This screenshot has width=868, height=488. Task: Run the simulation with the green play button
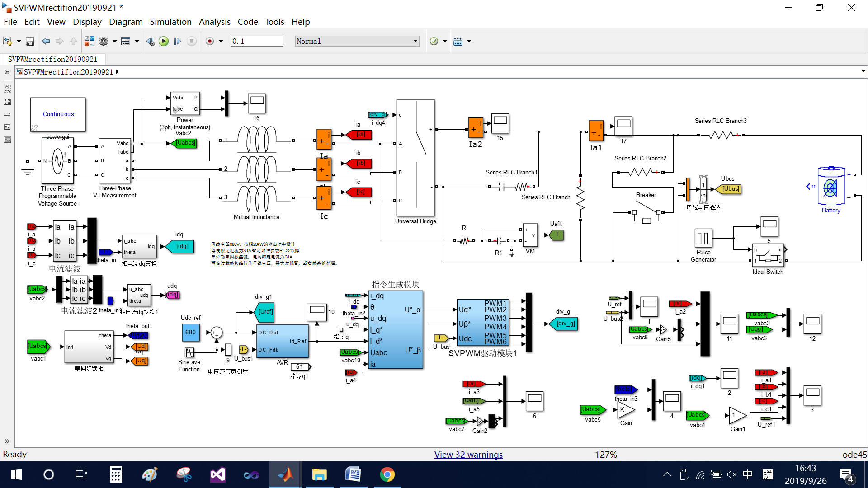[x=164, y=41]
